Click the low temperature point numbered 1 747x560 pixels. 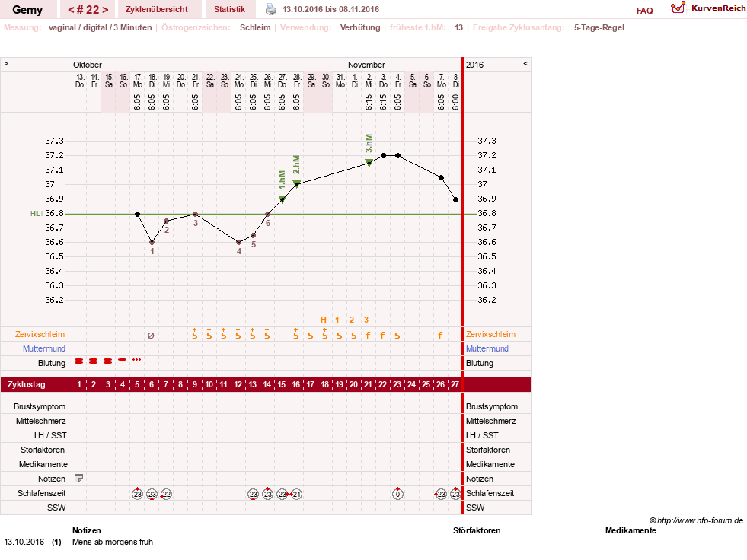click(x=152, y=243)
